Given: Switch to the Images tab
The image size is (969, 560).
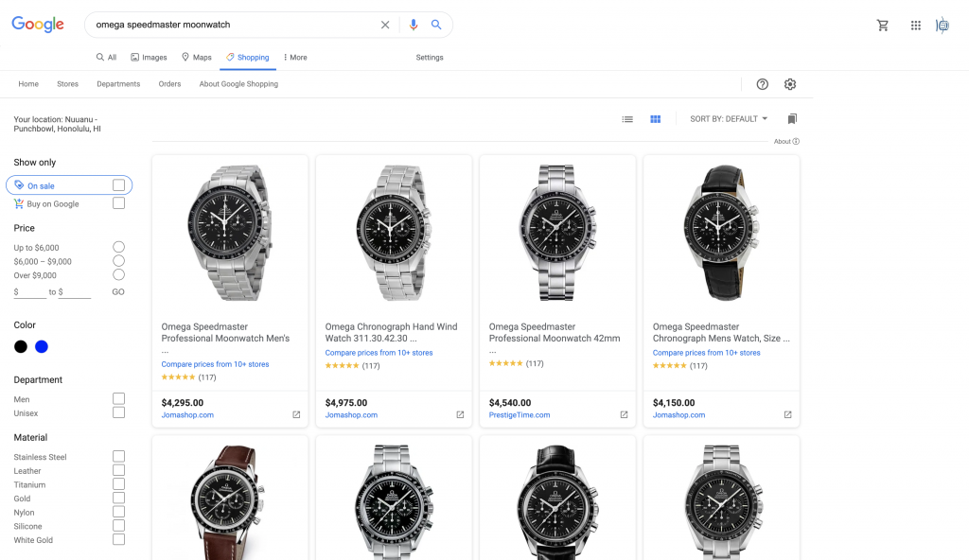Looking at the screenshot, I should pos(149,58).
